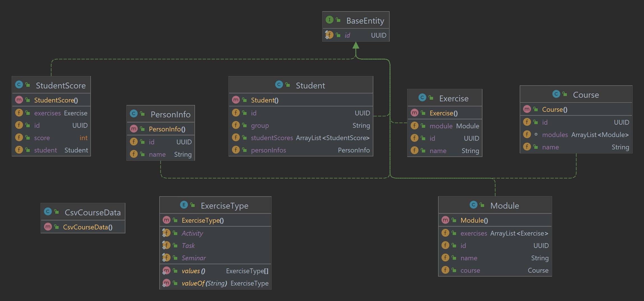Click the score field in StudentScore
Image resolution: width=644 pixels, height=301 pixels.
tap(42, 138)
